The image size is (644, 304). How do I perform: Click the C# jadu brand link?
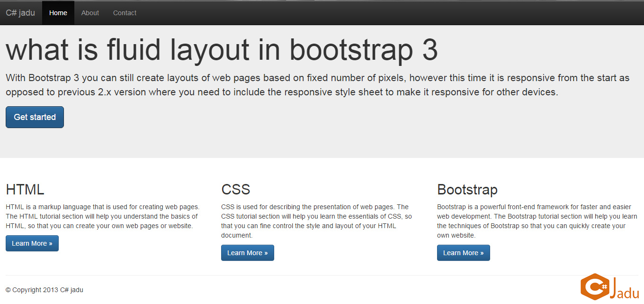pos(20,13)
